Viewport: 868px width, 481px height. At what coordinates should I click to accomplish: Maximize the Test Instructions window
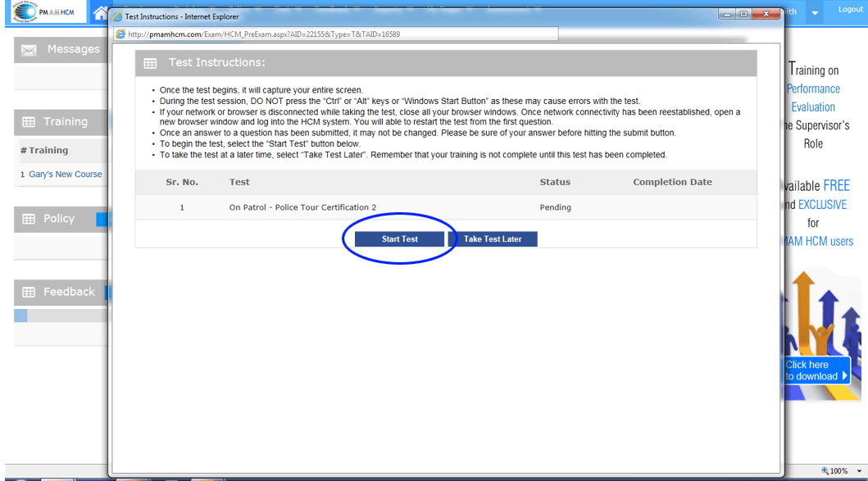[744, 15]
